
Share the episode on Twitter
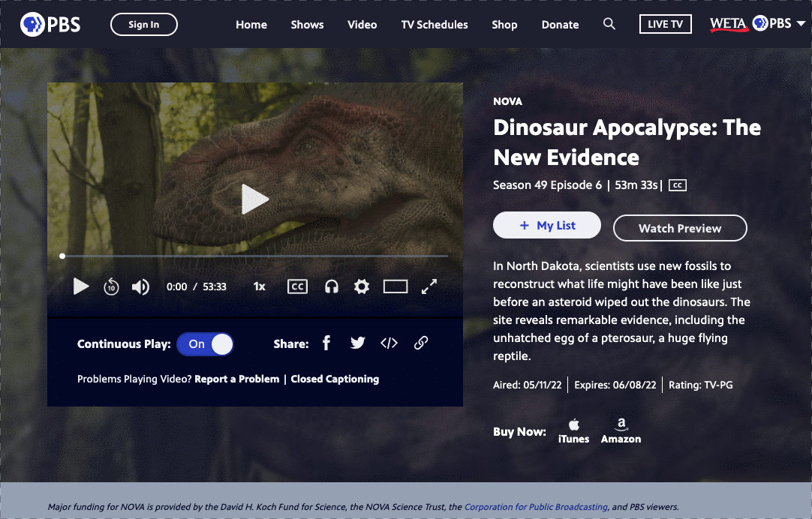click(358, 343)
